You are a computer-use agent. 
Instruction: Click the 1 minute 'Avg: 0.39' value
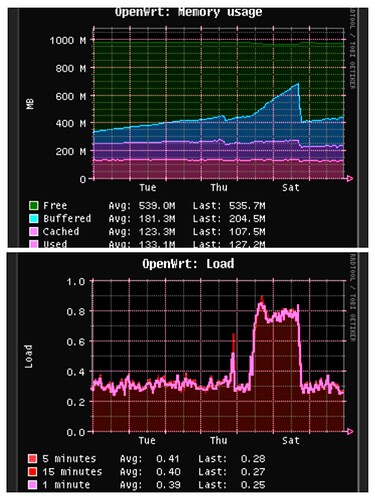(x=150, y=485)
